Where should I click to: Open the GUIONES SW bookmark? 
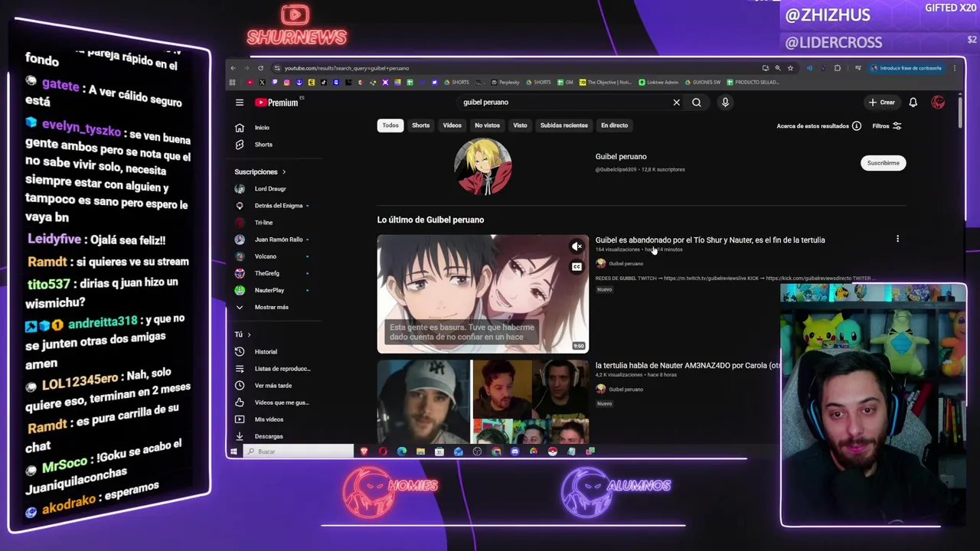(x=702, y=83)
